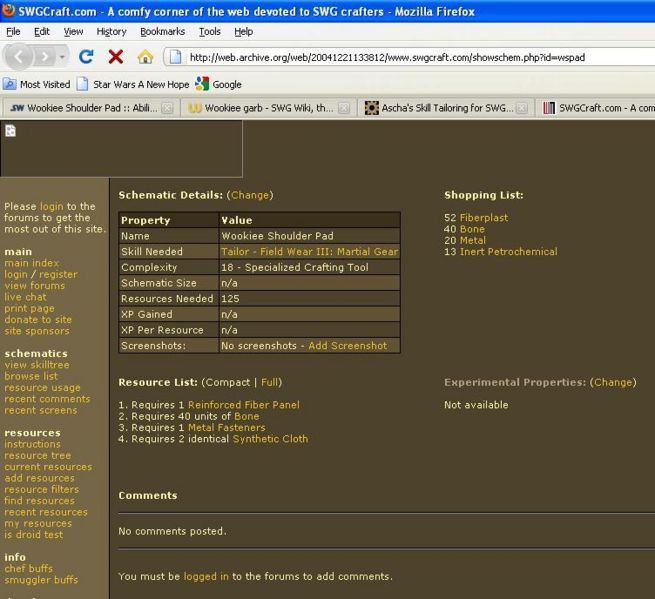This screenshot has width=655, height=599.
Task: Open the back/forward history dropdown arrow
Action: coord(62,57)
